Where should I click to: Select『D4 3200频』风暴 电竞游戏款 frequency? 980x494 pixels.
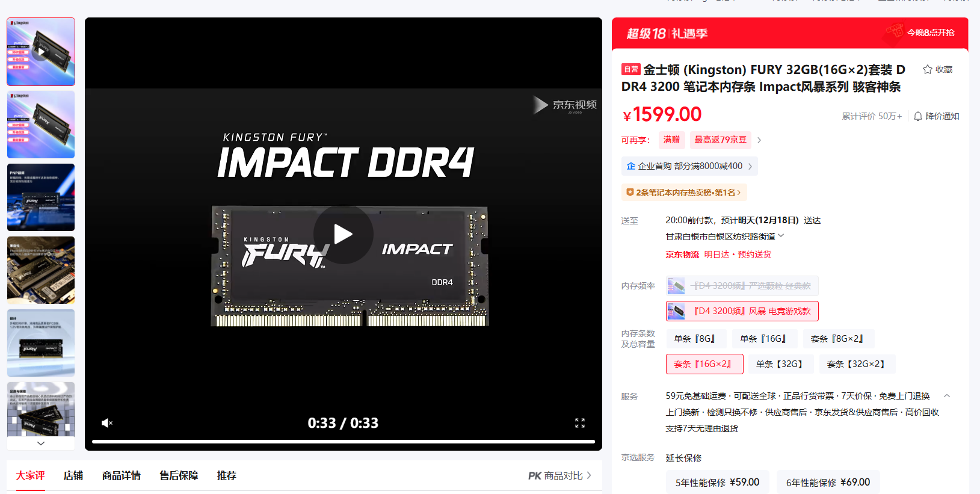point(742,311)
